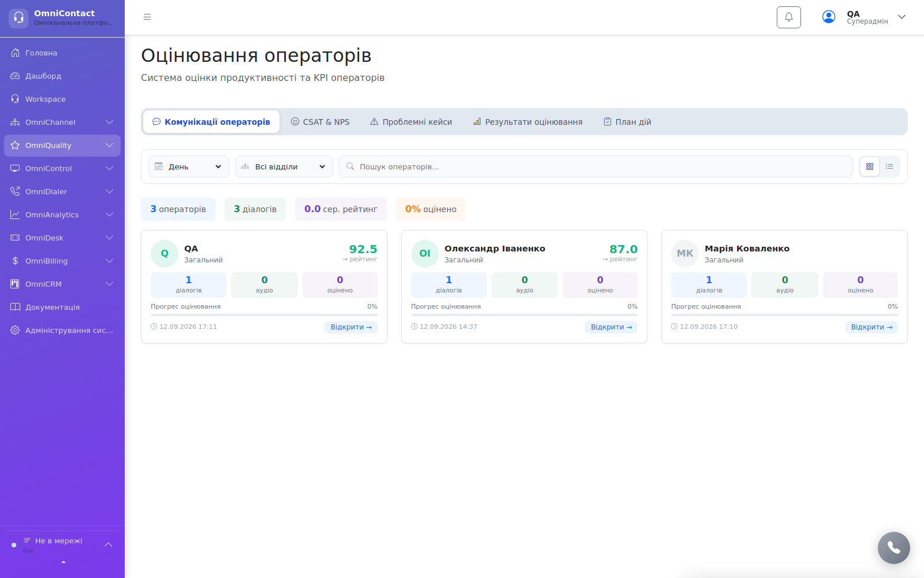Open the Всі відділи department dropdown

pos(284,166)
